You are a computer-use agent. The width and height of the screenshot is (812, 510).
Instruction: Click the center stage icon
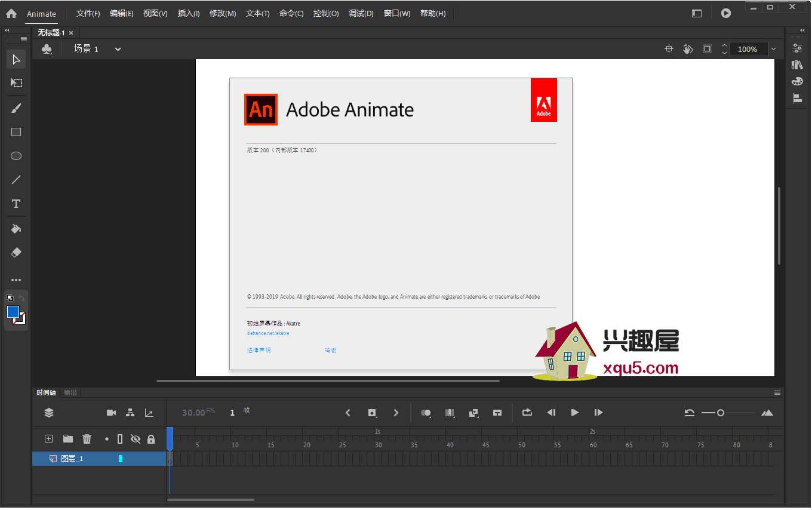pos(669,49)
